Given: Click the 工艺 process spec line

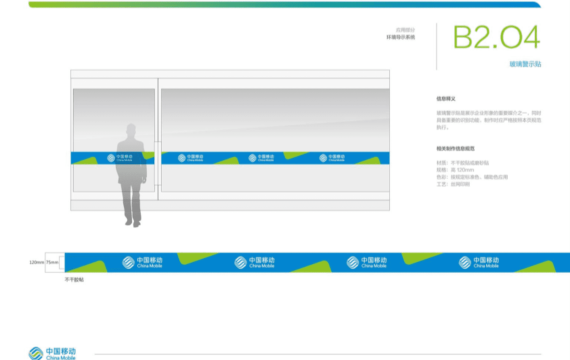Looking at the screenshot, I should coord(453,184).
